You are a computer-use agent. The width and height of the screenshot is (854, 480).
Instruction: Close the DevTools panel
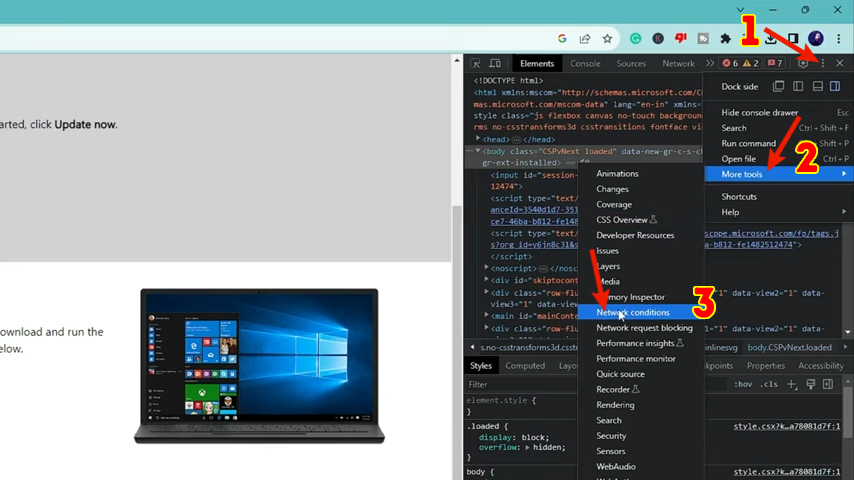click(840, 63)
